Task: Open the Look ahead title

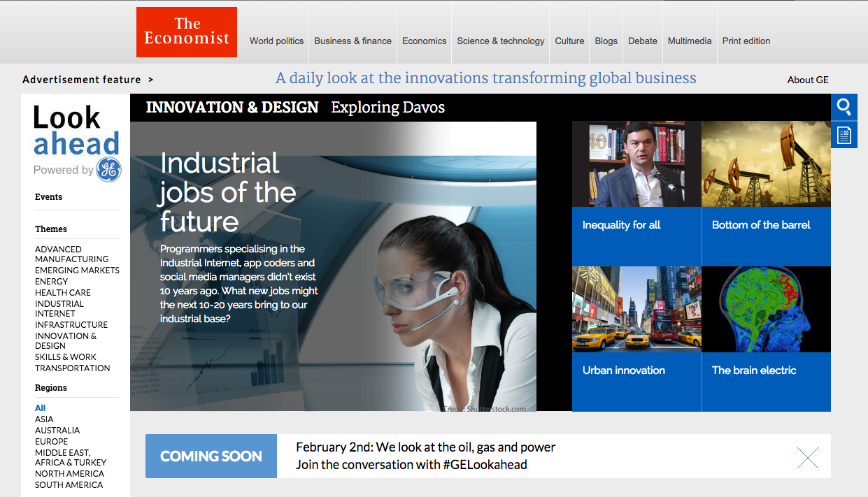Action: (76, 131)
